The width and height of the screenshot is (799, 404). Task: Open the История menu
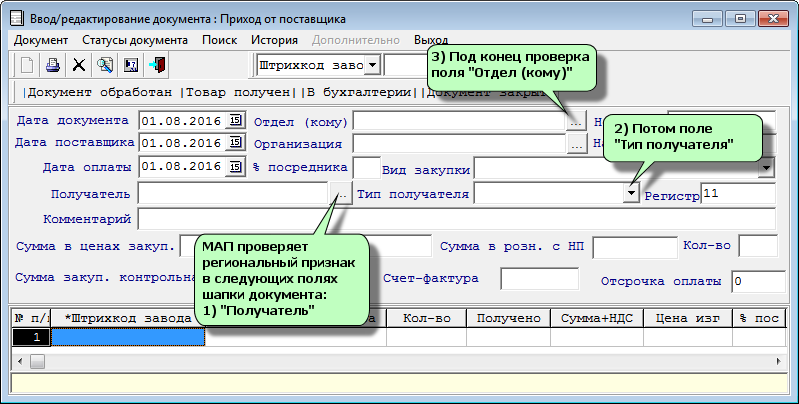pyautogui.click(x=274, y=40)
